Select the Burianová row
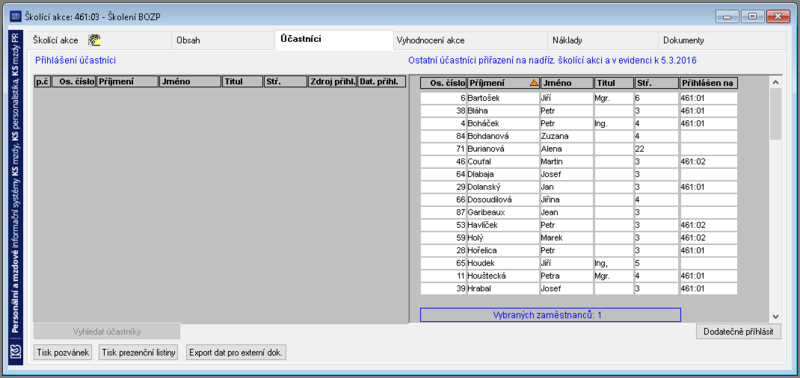 pyautogui.click(x=579, y=149)
